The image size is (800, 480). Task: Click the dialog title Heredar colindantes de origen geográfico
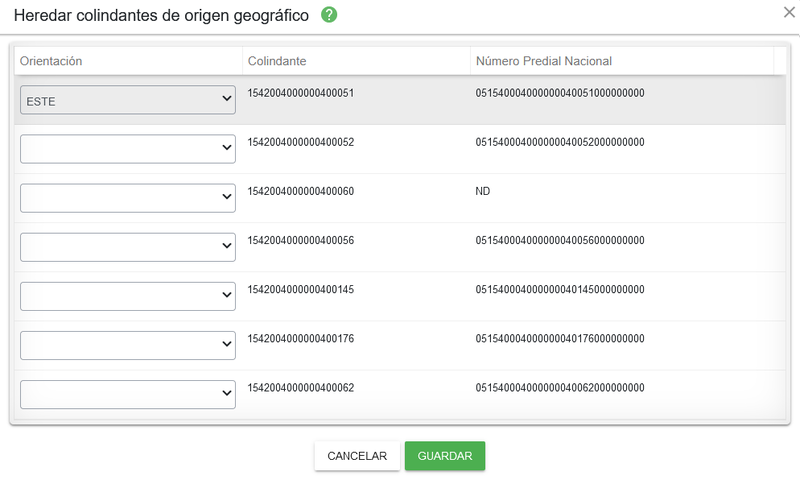point(161,15)
